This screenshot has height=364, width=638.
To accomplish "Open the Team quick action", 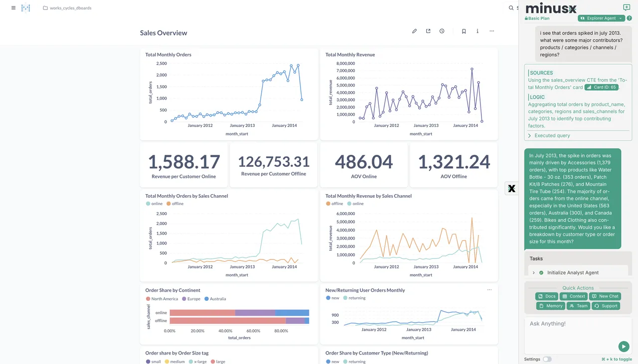I will point(578,306).
